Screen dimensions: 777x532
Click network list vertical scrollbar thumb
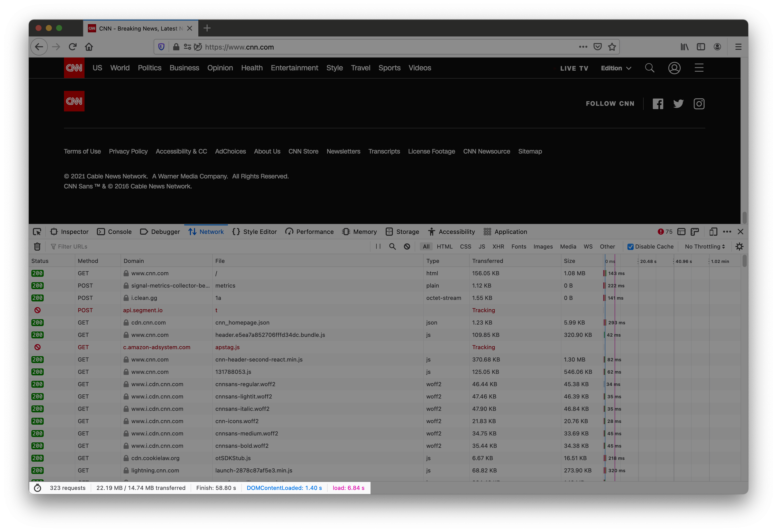pyautogui.click(x=744, y=261)
